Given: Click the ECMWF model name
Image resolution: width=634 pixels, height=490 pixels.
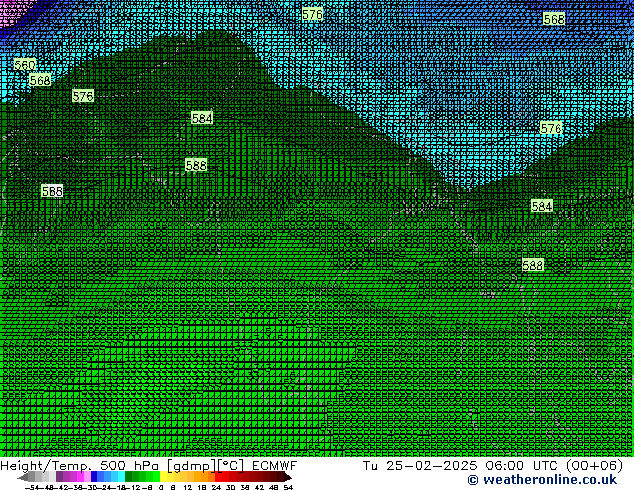Looking at the screenshot, I should 275,466.
